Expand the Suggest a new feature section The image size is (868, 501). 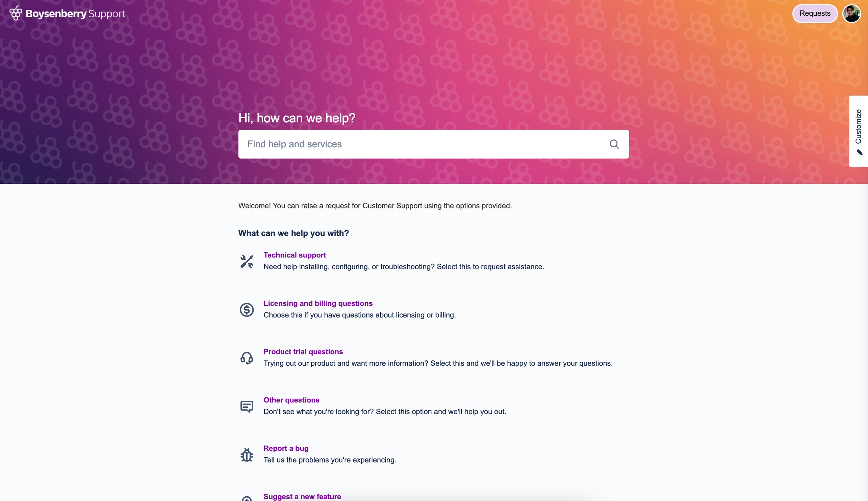(x=302, y=496)
